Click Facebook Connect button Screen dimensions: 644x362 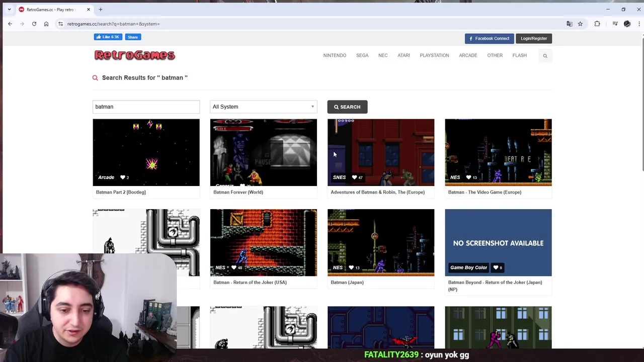pos(489,38)
